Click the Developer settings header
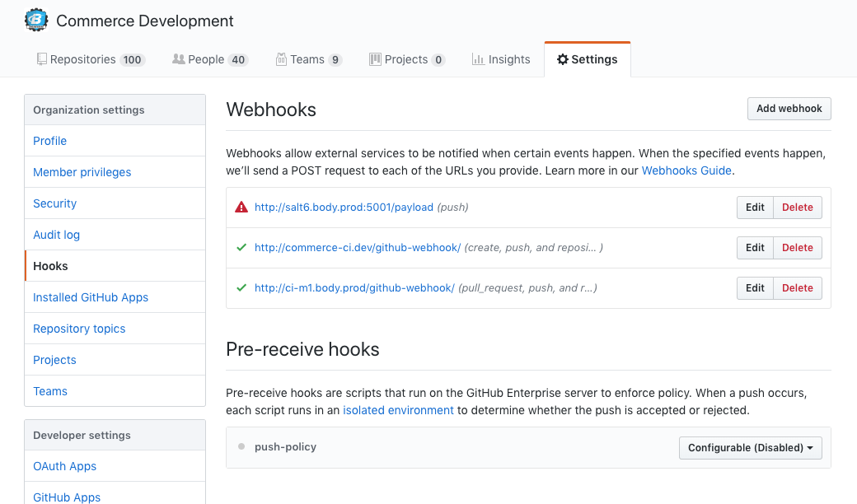This screenshot has height=504, width=857. [115, 435]
